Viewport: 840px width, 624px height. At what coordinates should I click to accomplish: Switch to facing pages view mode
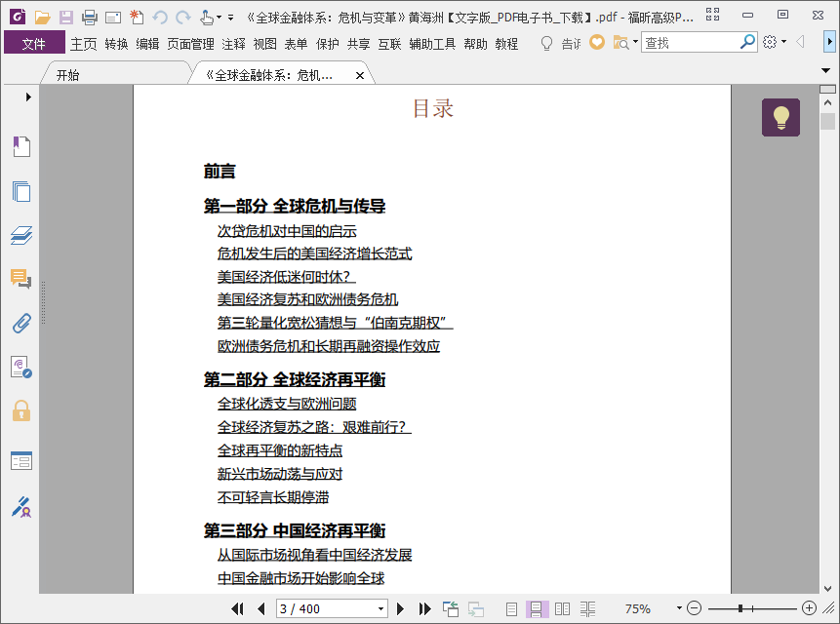click(562, 609)
